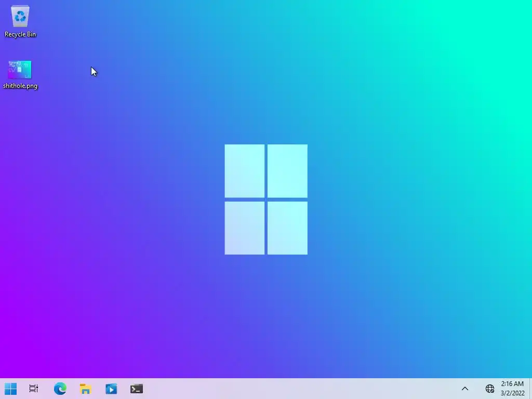Viewport: 532px width, 399px height.
Task: Expand the hidden system tray icons
Action: (x=465, y=389)
